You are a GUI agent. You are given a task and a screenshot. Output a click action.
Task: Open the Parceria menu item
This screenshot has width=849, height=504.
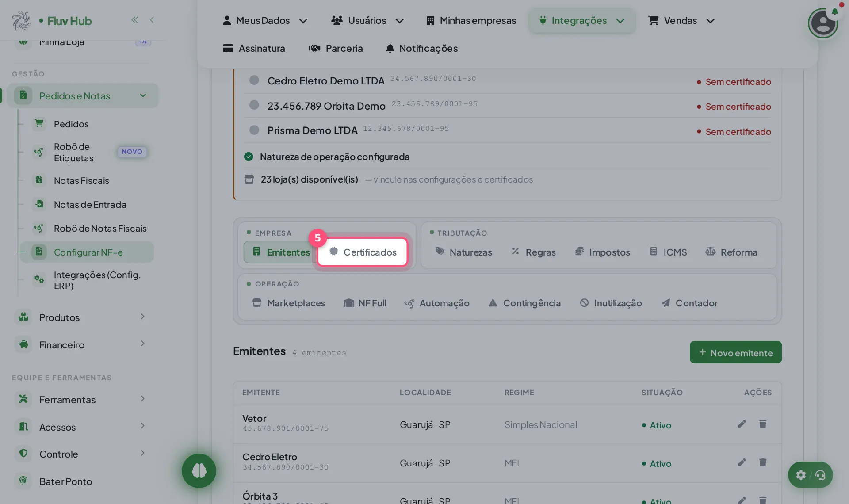coord(336,48)
